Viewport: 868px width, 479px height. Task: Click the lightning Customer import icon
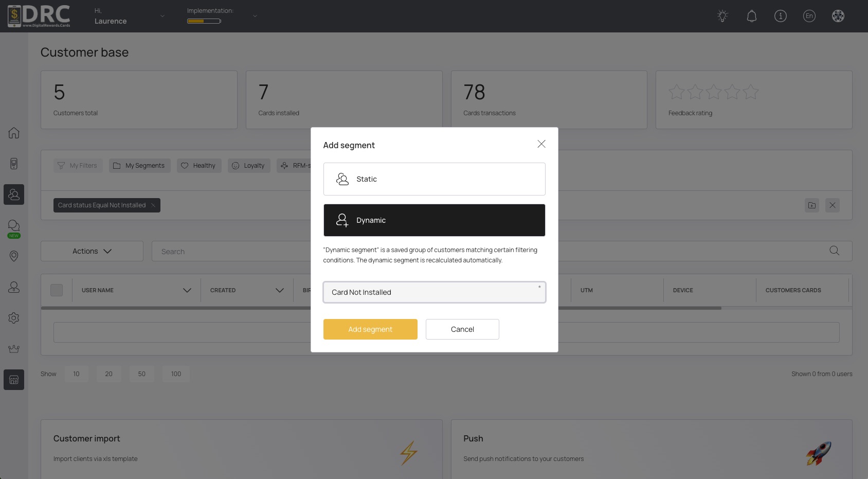click(x=409, y=453)
